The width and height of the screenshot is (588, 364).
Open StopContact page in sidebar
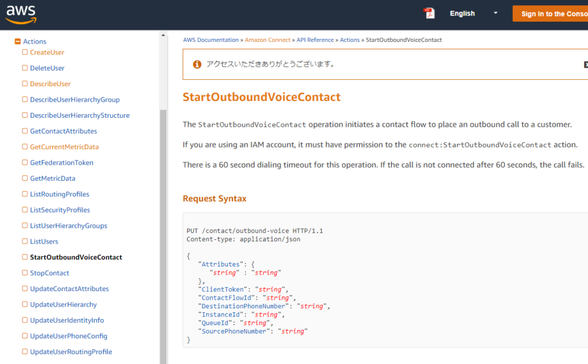click(x=49, y=273)
